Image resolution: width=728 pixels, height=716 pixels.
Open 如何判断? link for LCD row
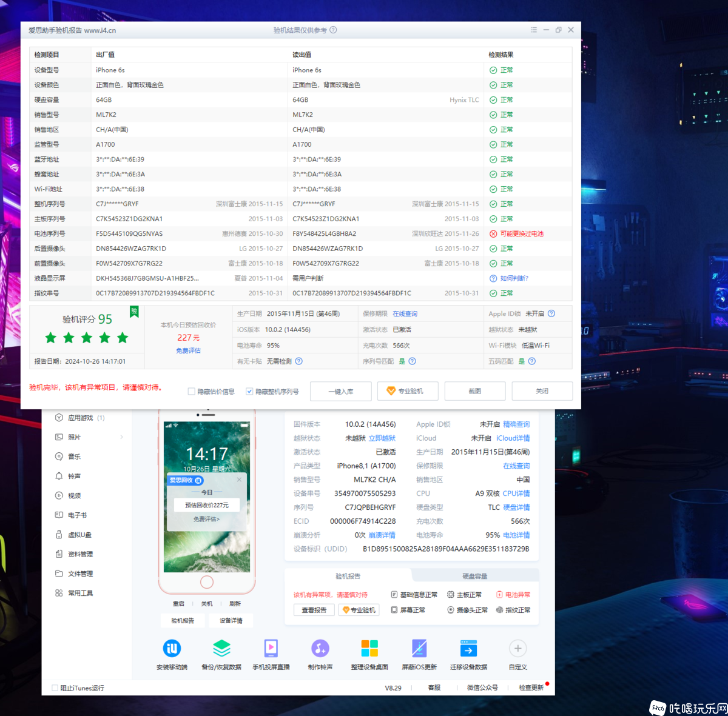514,278
